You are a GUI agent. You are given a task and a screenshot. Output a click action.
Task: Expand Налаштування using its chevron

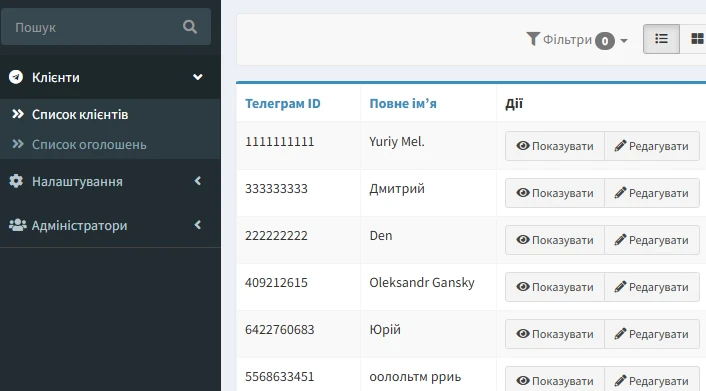[198, 181]
